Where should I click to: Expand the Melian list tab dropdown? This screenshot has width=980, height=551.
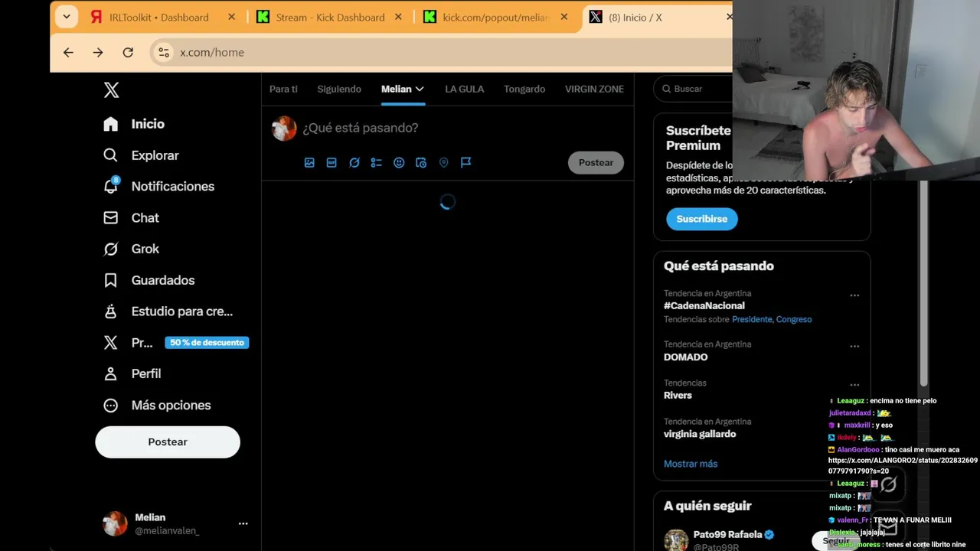[x=420, y=89]
